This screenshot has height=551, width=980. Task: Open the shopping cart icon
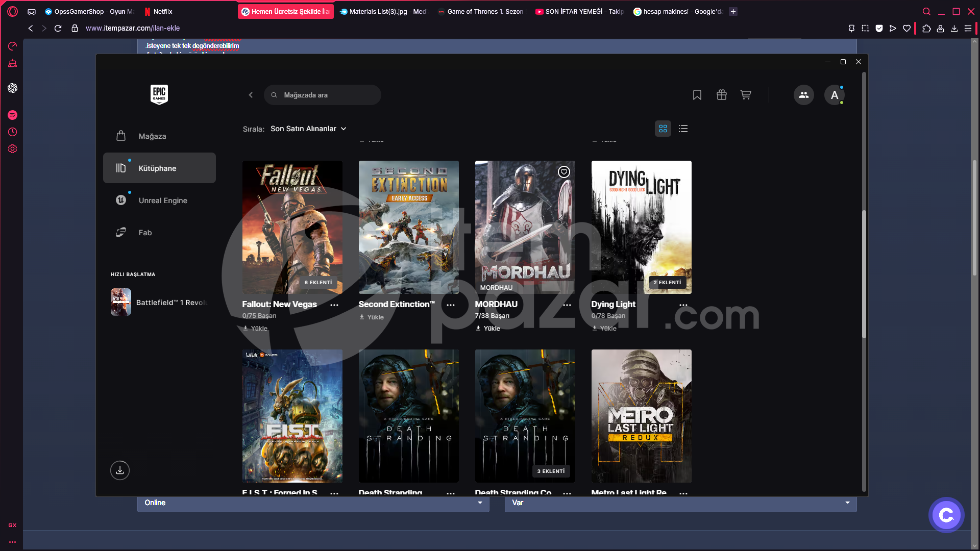pyautogui.click(x=746, y=95)
